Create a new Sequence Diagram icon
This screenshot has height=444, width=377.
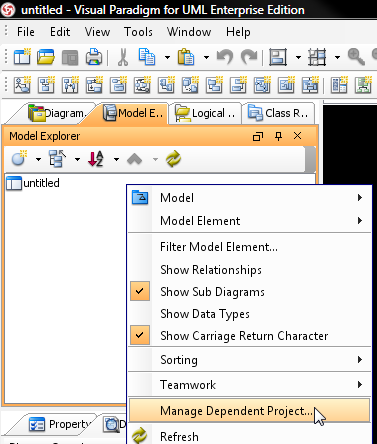tap(70, 84)
